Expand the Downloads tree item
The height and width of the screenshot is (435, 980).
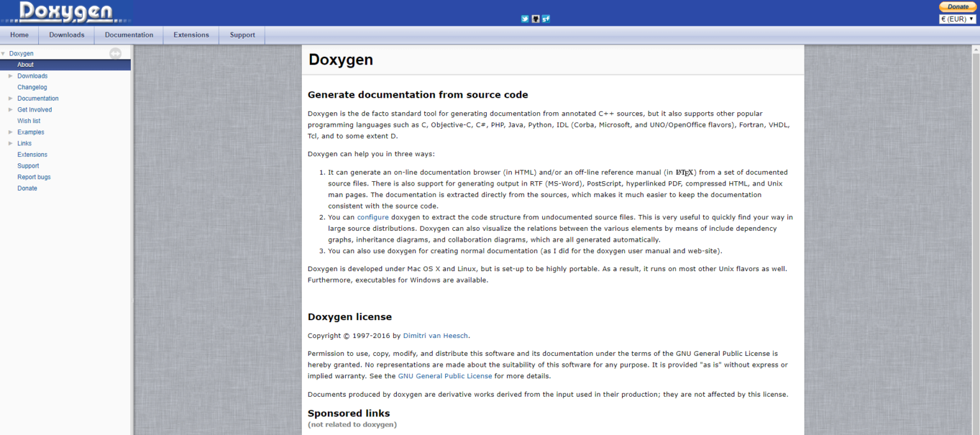coord(10,75)
